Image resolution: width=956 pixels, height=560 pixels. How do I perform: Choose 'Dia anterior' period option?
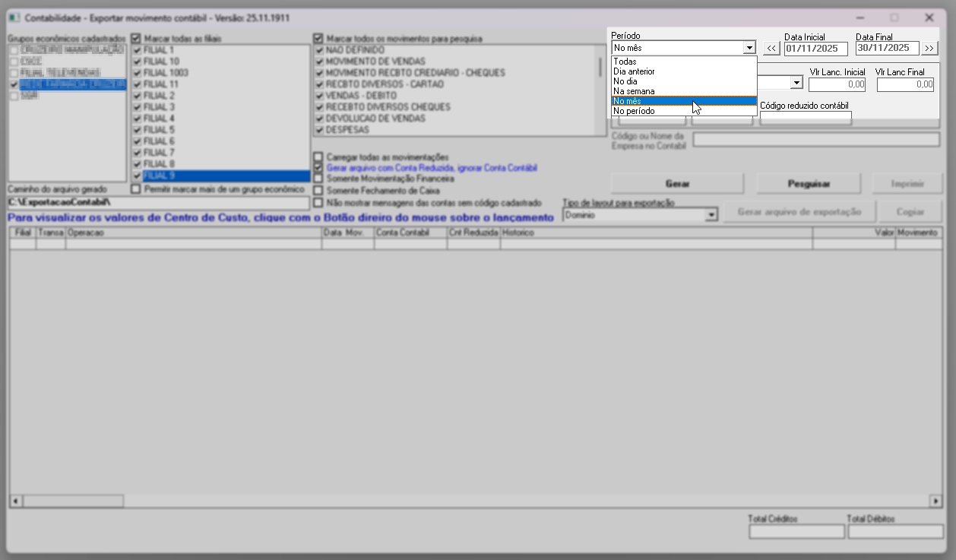pos(684,71)
